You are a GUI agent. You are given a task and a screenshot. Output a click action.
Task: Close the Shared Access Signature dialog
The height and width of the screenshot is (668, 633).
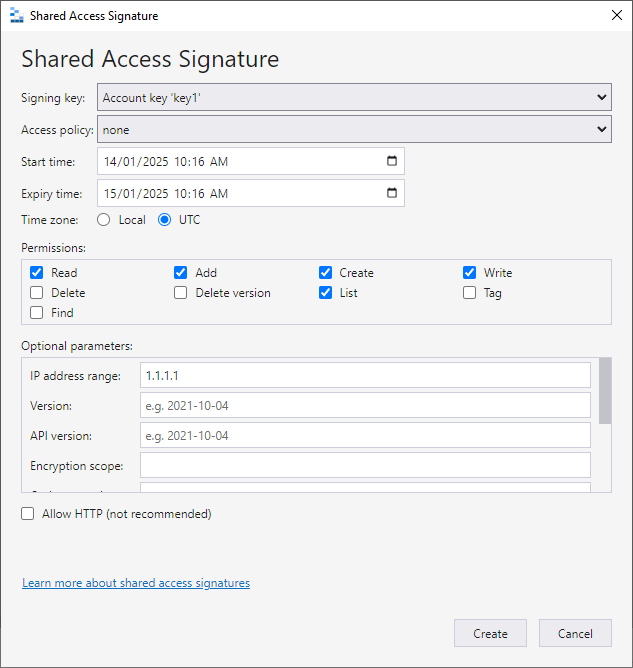click(616, 16)
